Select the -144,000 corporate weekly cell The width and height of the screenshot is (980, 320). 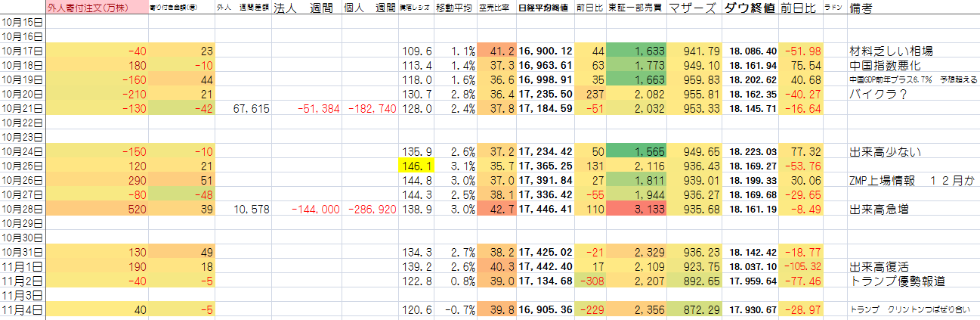(311, 209)
